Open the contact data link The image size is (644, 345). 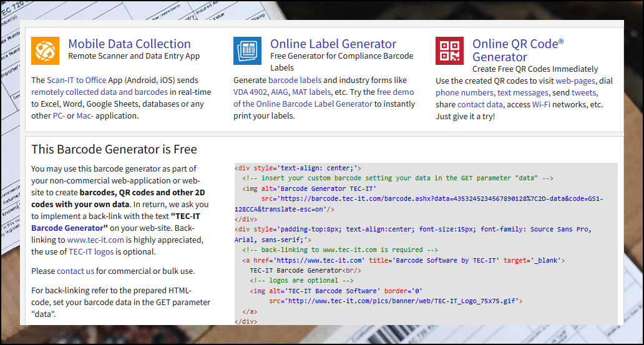(480, 105)
